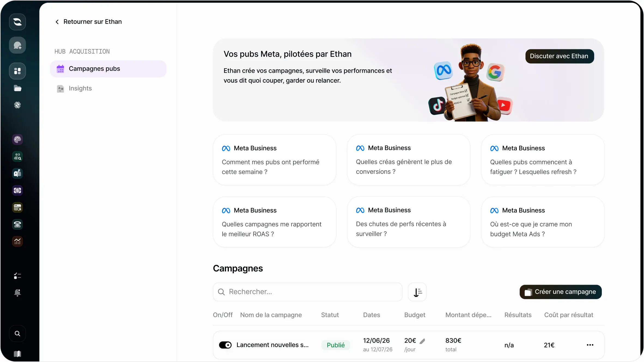Start a new chat from the sidebar
644x362 pixels.
[x=17, y=45]
